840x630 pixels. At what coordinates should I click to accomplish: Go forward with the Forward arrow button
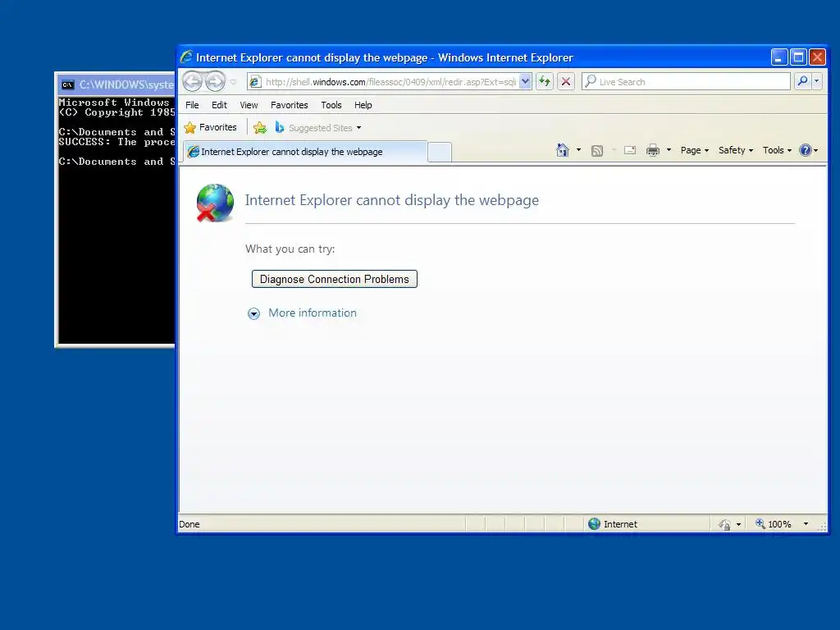pos(216,81)
